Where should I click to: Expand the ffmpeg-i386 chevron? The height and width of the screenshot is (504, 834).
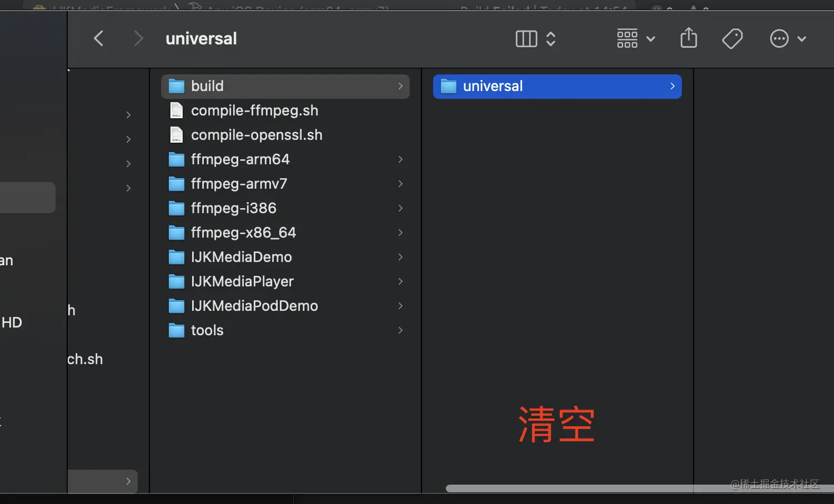click(x=400, y=208)
